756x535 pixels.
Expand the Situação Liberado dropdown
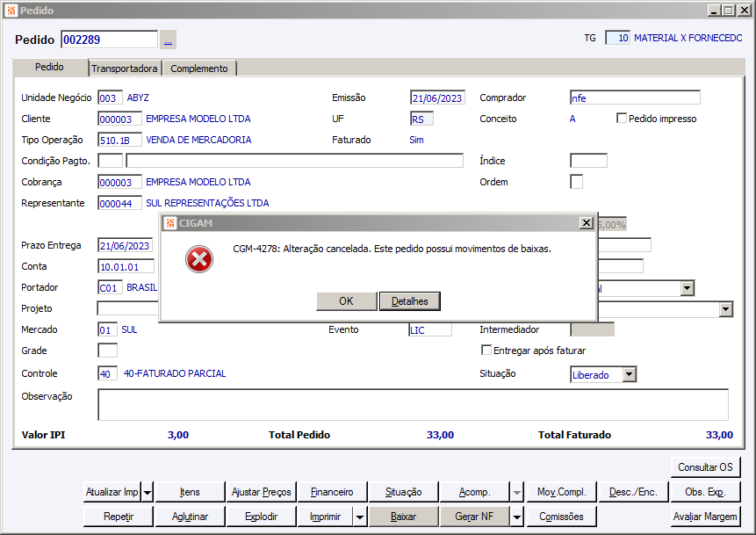629,375
